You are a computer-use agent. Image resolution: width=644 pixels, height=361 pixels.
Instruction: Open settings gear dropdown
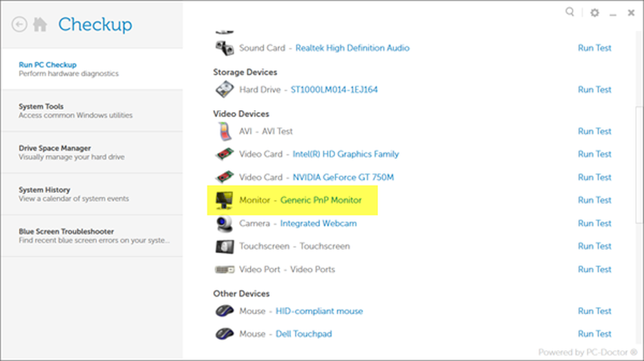(x=594, y=13)
